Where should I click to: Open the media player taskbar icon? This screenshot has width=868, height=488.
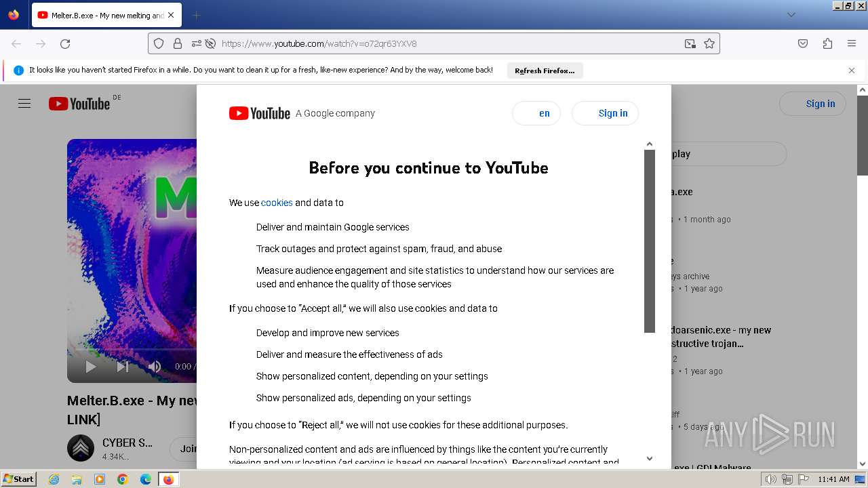point(100,479)
